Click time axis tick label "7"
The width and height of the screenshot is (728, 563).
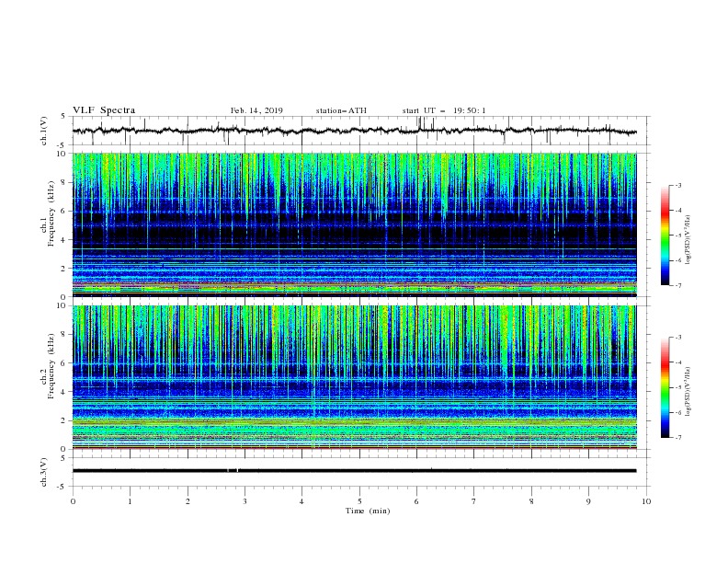[474, 501]
